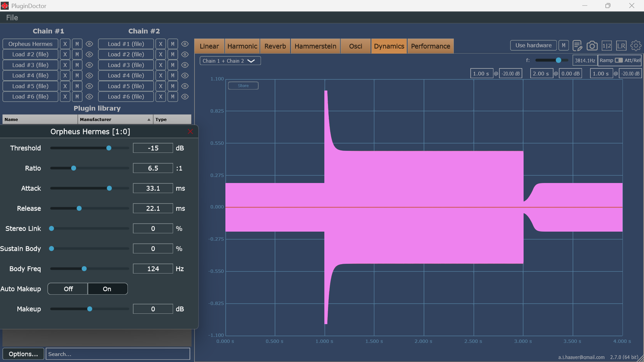Click X for Chain #2 Load #4 slot

(x=161, y=75)
